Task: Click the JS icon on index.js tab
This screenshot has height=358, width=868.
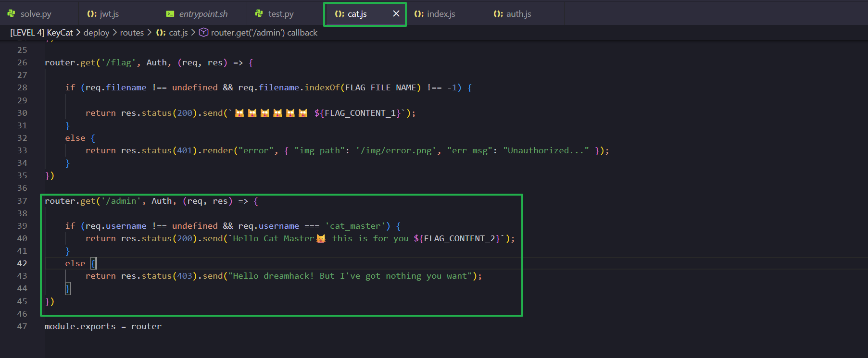Action: [x=419, y=14]
